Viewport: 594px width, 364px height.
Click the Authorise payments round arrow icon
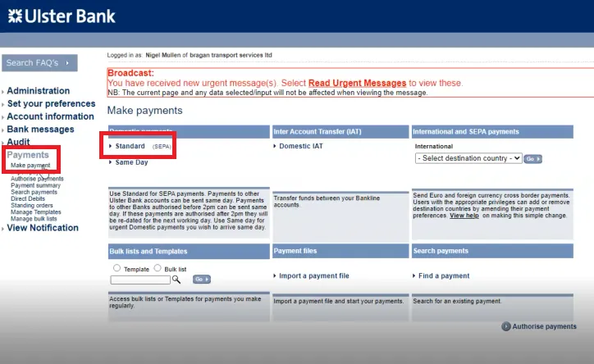[505, 326]
